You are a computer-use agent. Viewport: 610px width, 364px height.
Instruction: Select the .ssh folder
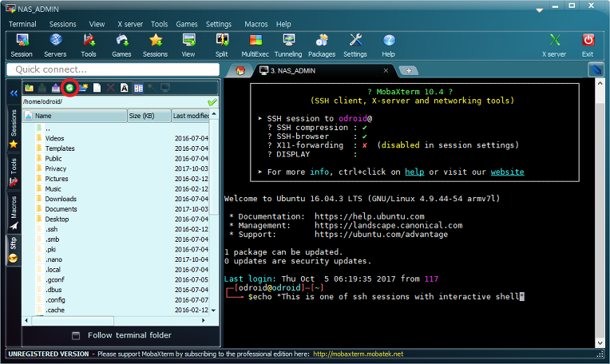[x=51, y=229]
